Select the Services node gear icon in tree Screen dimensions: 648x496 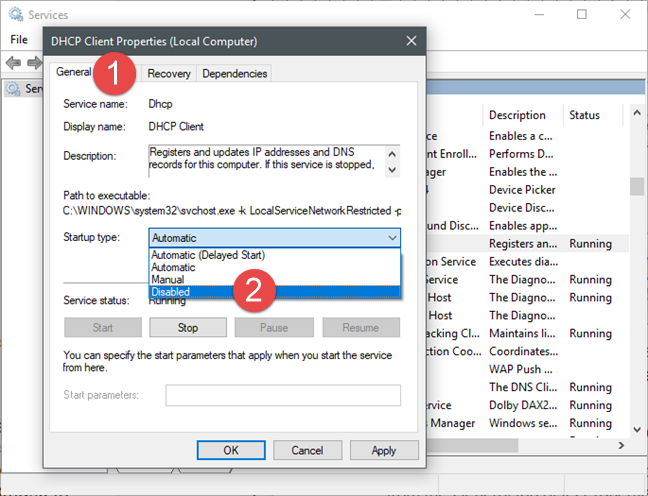(x=13, y=88)
